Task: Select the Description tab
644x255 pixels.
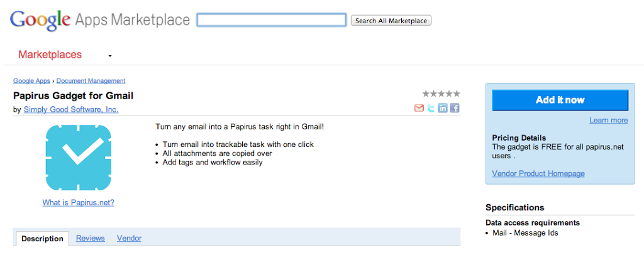Action: click(42, 239)
